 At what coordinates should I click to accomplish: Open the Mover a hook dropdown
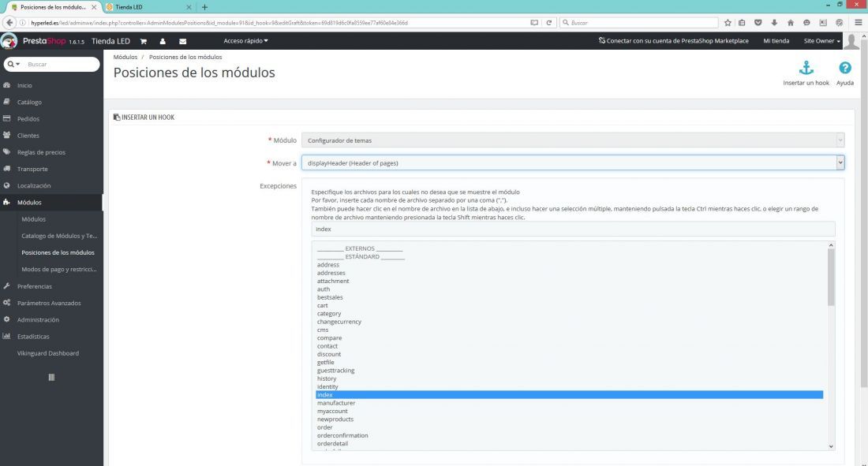click(x=573, y=162)
